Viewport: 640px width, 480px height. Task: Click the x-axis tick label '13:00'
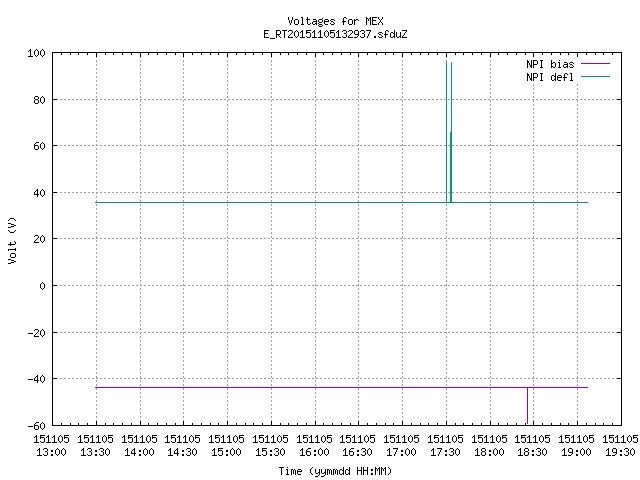[x=51, y=452]
